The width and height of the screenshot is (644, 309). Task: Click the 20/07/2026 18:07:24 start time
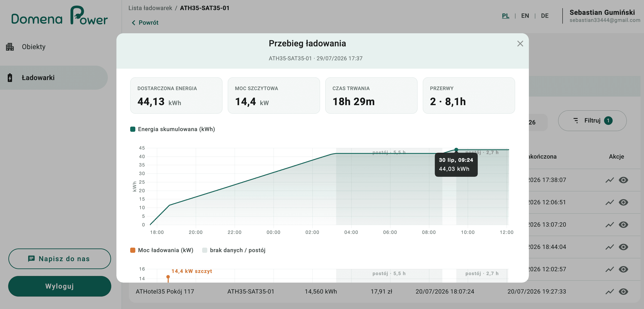pyautogui.click(x=445, y=292)
